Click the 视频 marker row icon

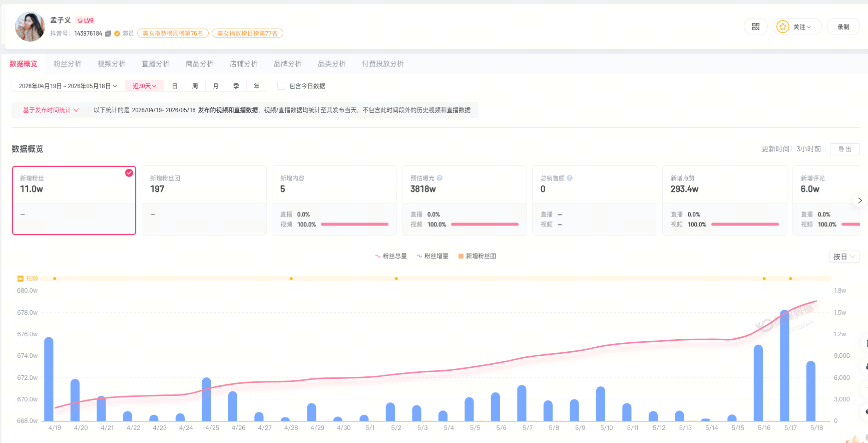[21, 279]
